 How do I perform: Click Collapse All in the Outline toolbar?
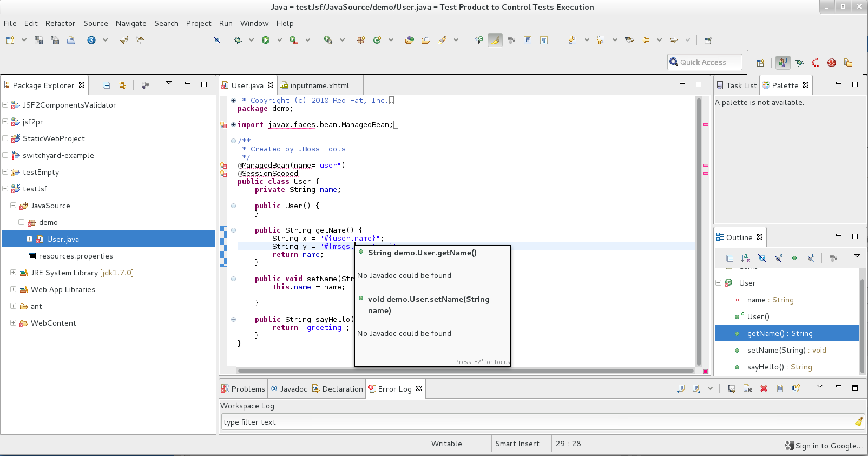[730, 258]
